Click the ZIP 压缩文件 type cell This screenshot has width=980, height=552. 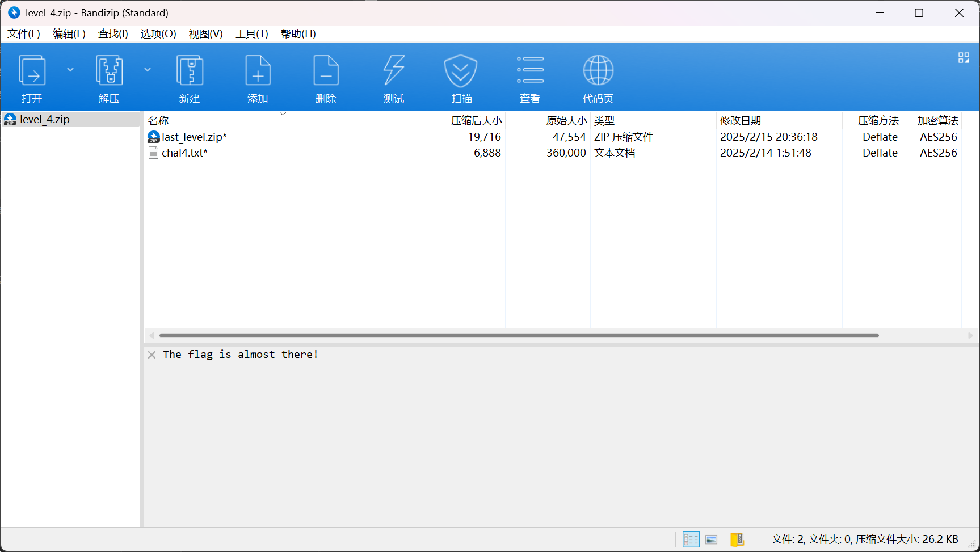[624, 137]
